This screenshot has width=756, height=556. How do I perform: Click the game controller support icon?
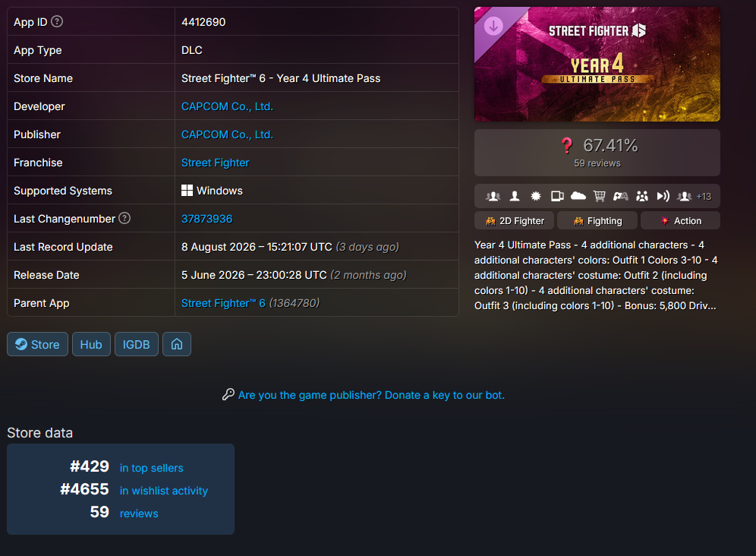(x=621, y=196)
